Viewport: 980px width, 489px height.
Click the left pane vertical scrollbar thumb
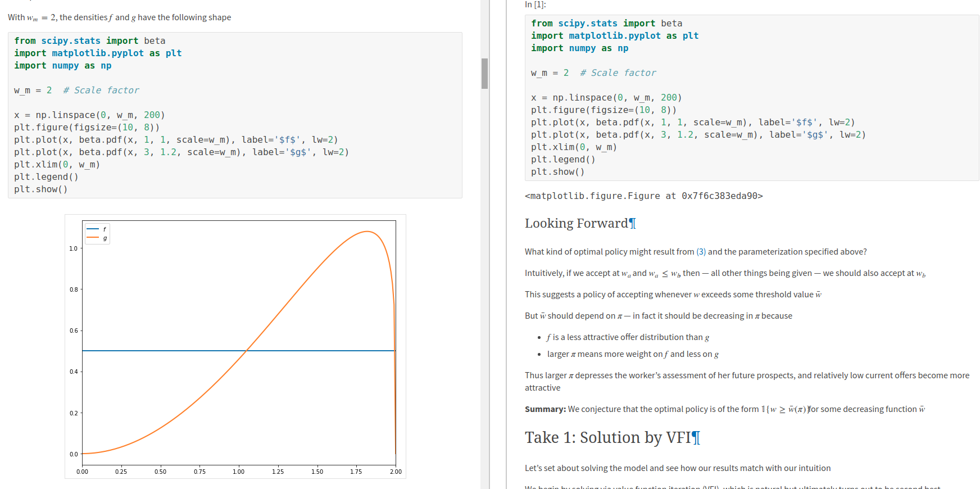pyautogui.click(x=484, y=73)
